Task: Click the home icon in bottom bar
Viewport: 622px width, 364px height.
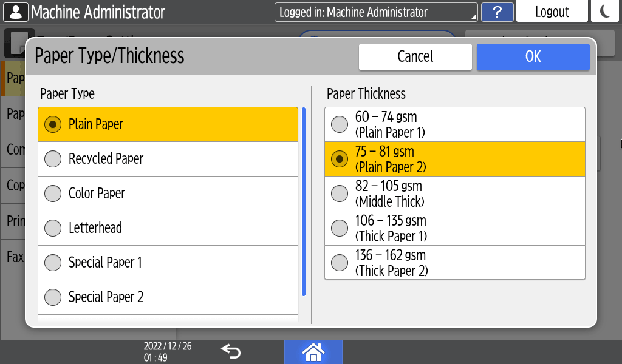Action: (313, 351)
